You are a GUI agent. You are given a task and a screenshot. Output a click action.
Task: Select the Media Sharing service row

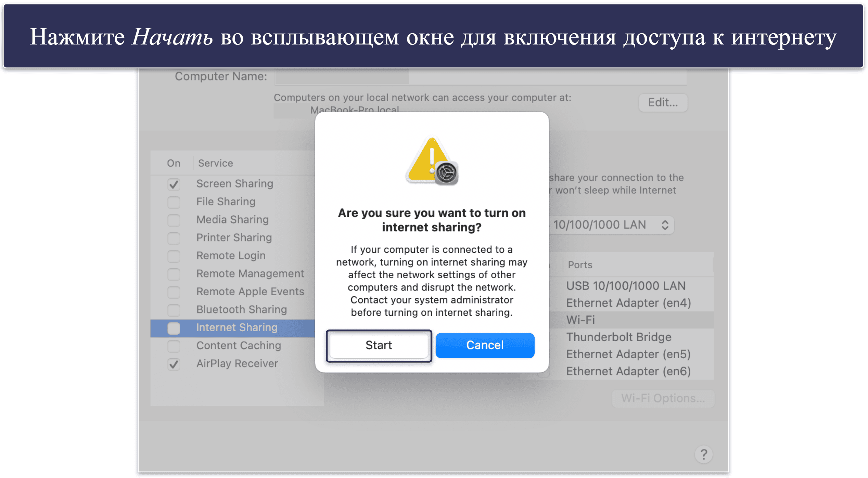[233, 220]
